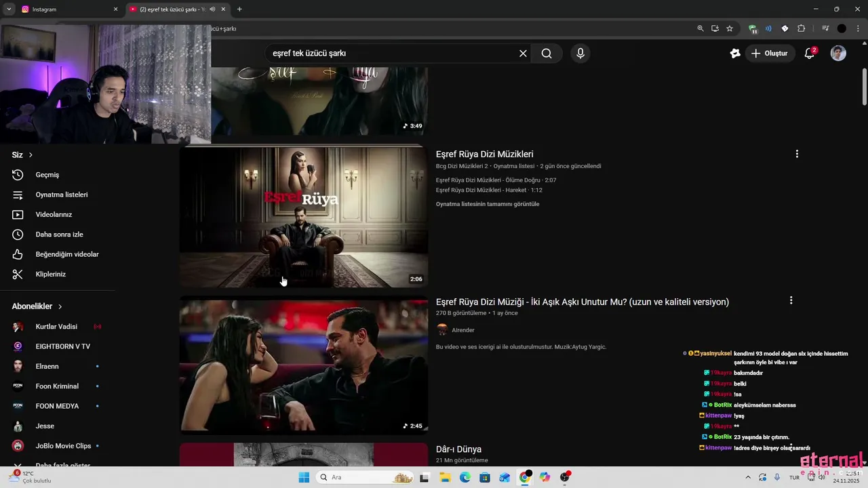Screen dimensions: 868x488
Task: Open File Explorer from taskbar
Action: pyautogui.click(x=445, y=477)
